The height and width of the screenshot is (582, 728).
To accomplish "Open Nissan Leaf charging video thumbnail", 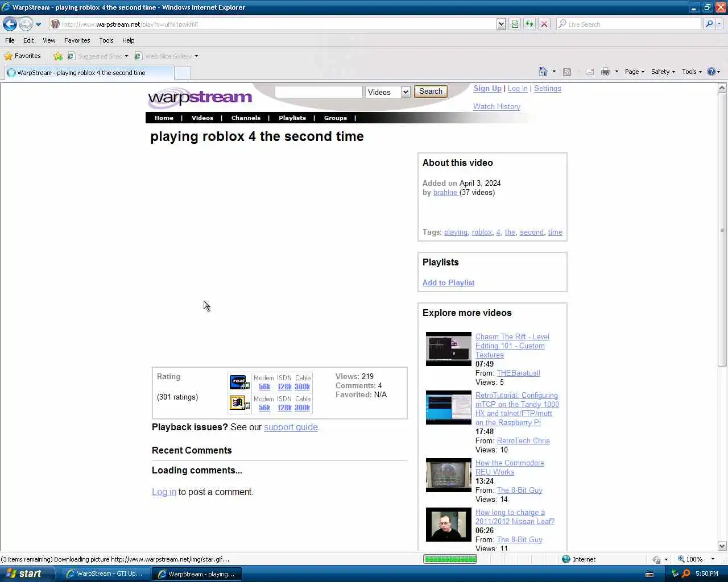I will [449, 525].
